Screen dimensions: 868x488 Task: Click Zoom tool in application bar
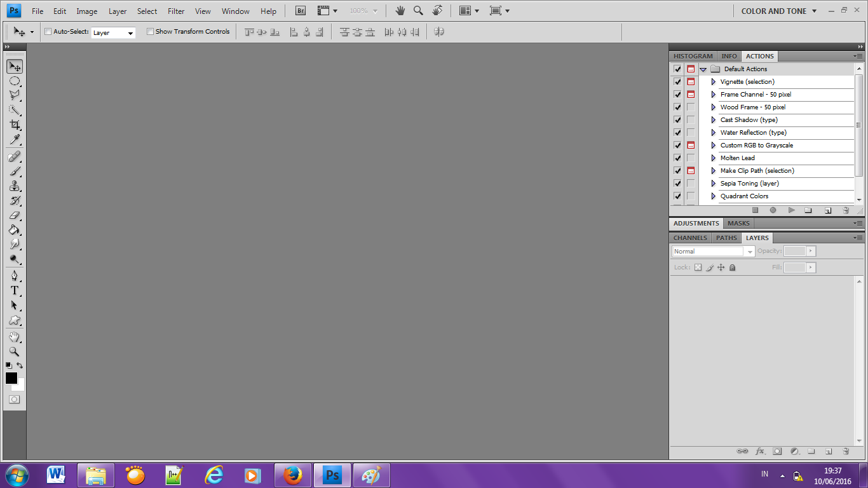click(x=418, y=11)
